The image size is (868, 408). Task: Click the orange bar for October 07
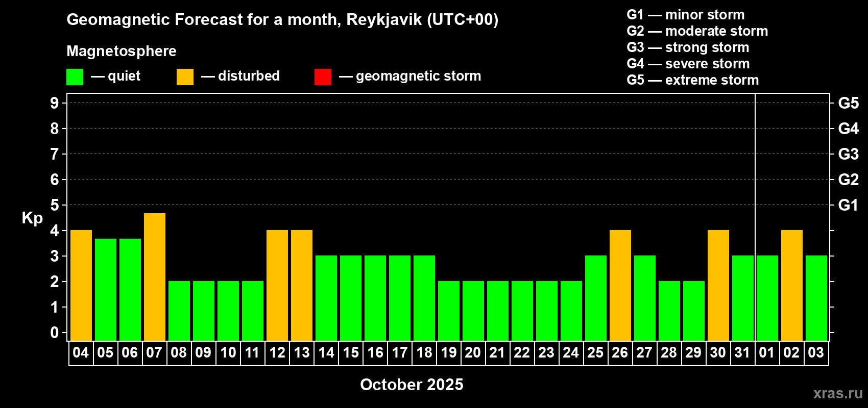tap(155, 277)
